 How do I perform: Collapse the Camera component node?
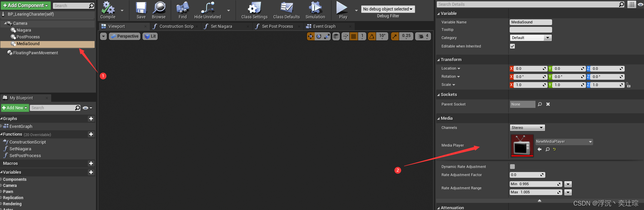tap(5, 23)
